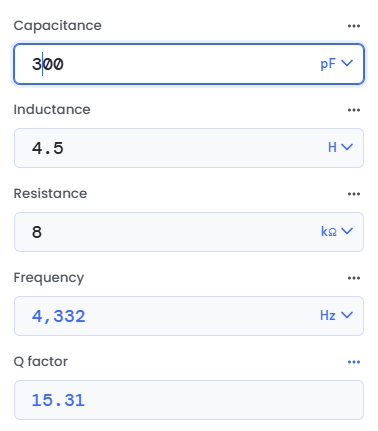Click the chevron arrow beside pF
The width and height of the screenshot is (378, 431).
click(x=347, y=63)
